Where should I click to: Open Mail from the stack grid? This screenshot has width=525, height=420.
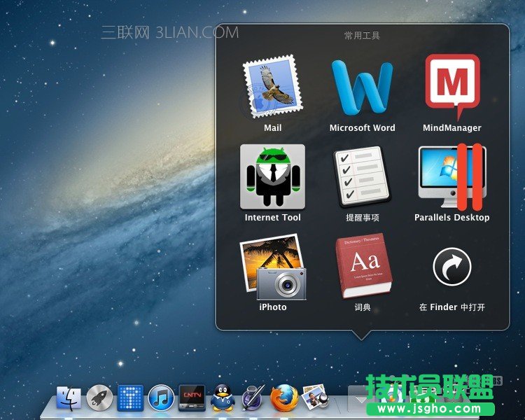pos(272,88)
